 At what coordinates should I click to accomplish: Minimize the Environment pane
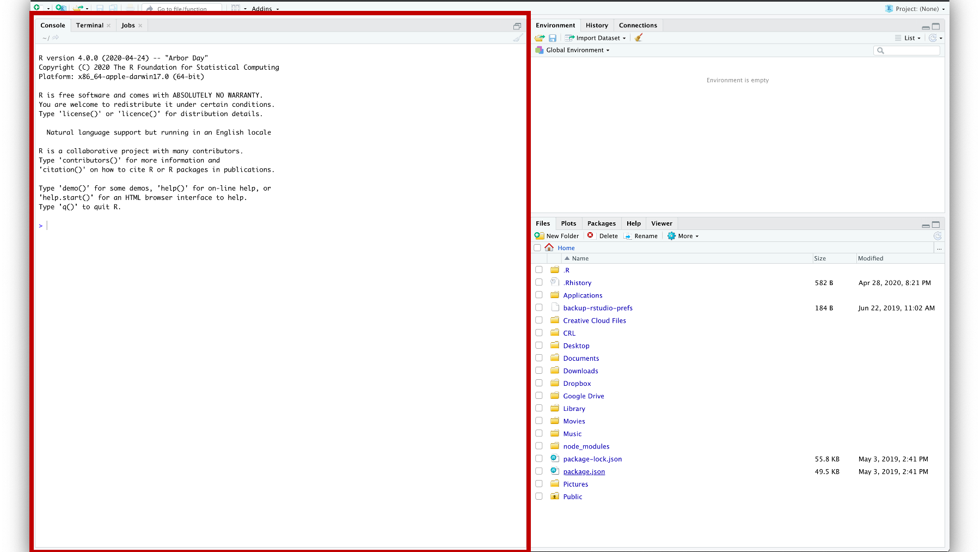click(x=926, y=27)
